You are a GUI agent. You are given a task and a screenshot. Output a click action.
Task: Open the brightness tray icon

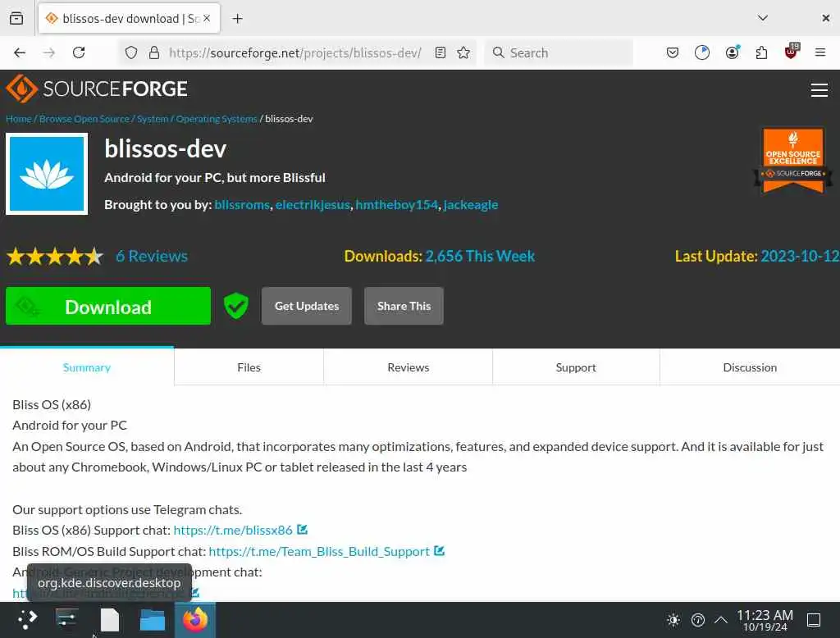(673, 620)
